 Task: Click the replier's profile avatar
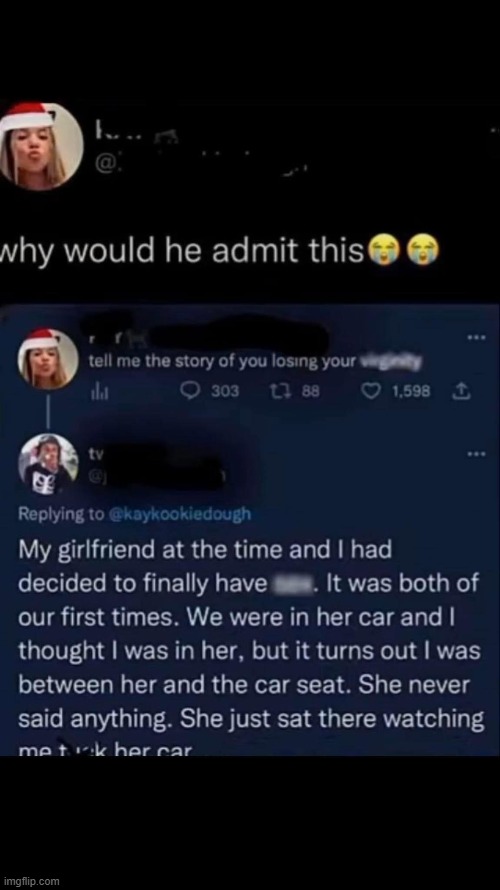(49, 463)
